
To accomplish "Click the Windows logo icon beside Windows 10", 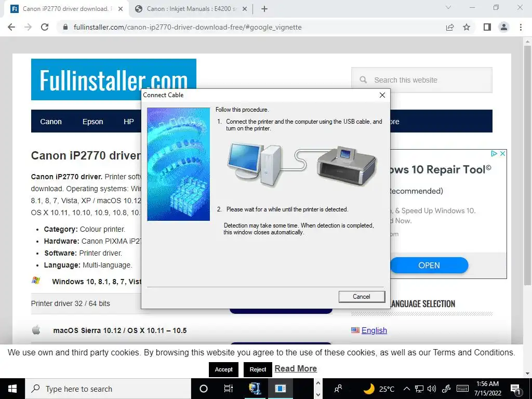I will pyautogui.click(x=36, y=281).
